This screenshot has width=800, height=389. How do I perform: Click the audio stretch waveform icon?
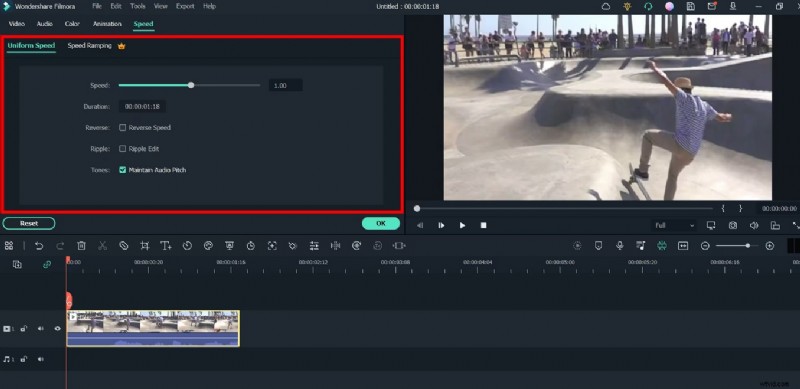[x=335, y=246]
